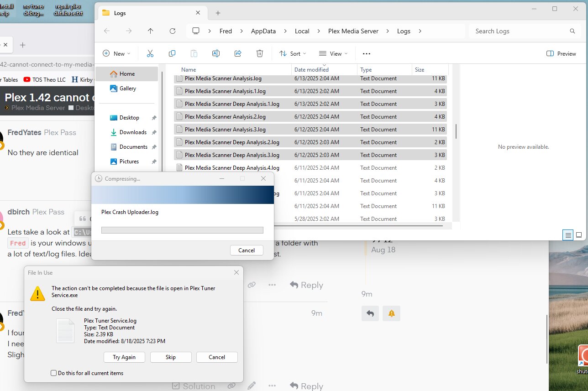Switch to large icons view in status bar
588x391 pixels.
pyautogui.click(x=579, y=235)
